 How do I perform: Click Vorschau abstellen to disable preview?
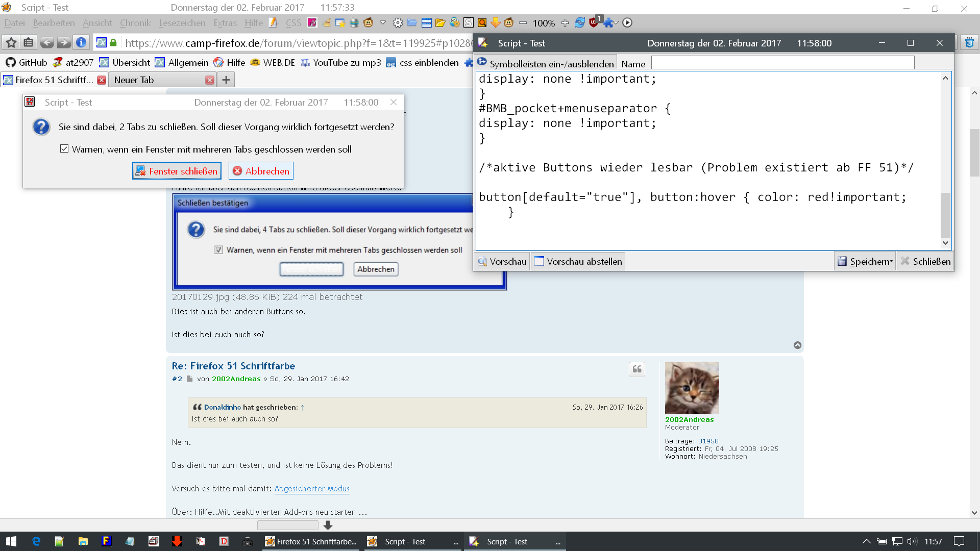(578, 262)
